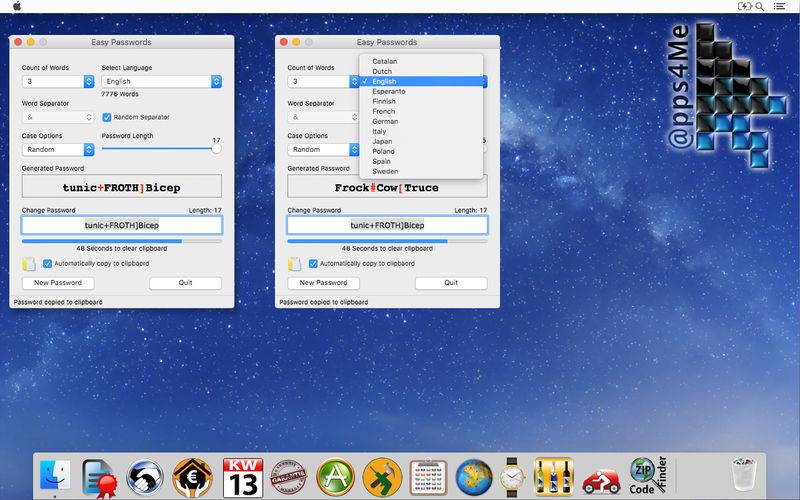Launch the globe app in the Dock
The width and height of the screenshot is (800, 500).
pos(474,478)
